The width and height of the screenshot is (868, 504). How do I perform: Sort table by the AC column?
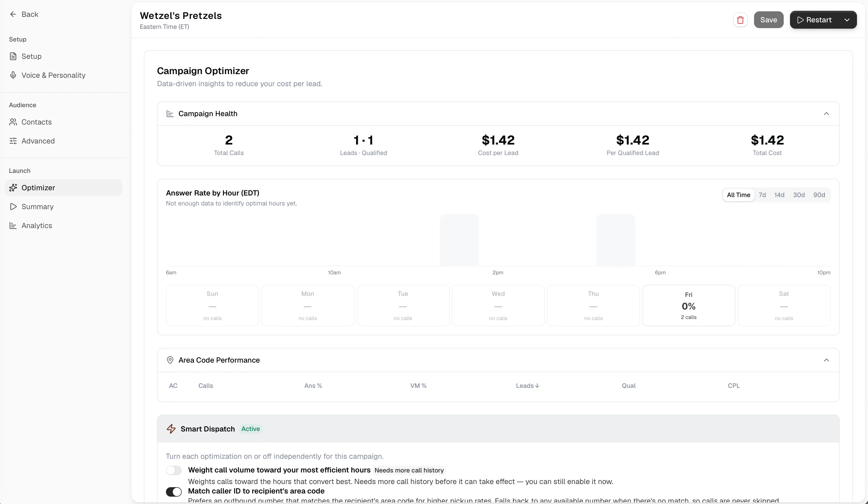(x=173, y=386)
